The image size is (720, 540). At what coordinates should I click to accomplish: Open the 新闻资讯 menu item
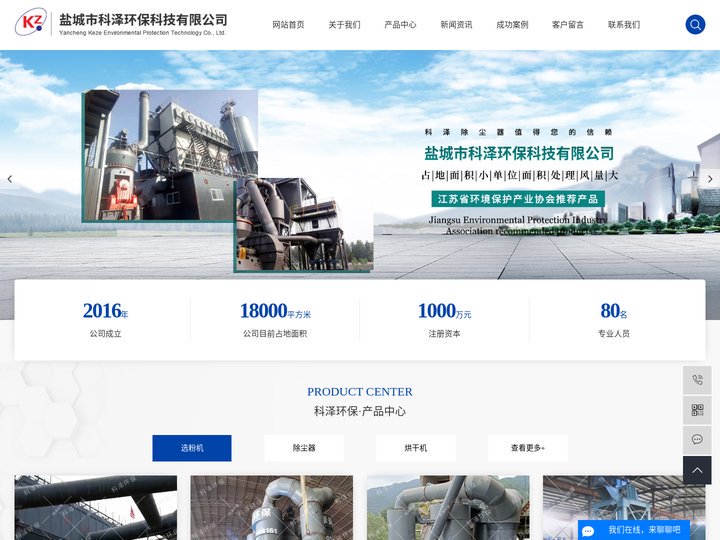[x=456, y=25]
